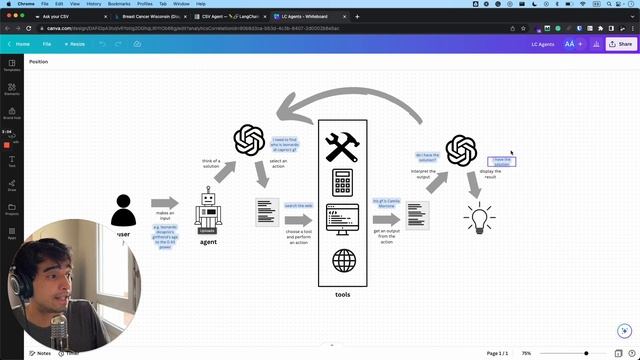Select the user silhouette graphic
This screenshot has height=360, width=640.
click(123, 210)
